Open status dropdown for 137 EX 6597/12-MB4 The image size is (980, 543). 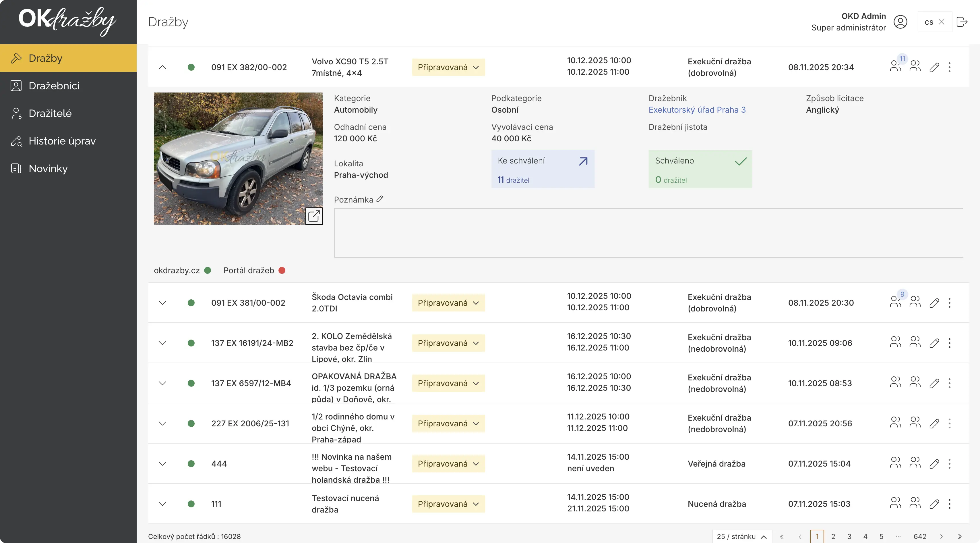(448, 383)
